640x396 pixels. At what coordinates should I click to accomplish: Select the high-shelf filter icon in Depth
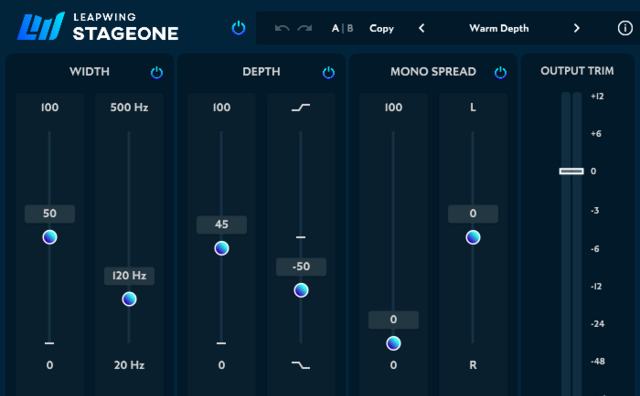click(x=301, y=107)
